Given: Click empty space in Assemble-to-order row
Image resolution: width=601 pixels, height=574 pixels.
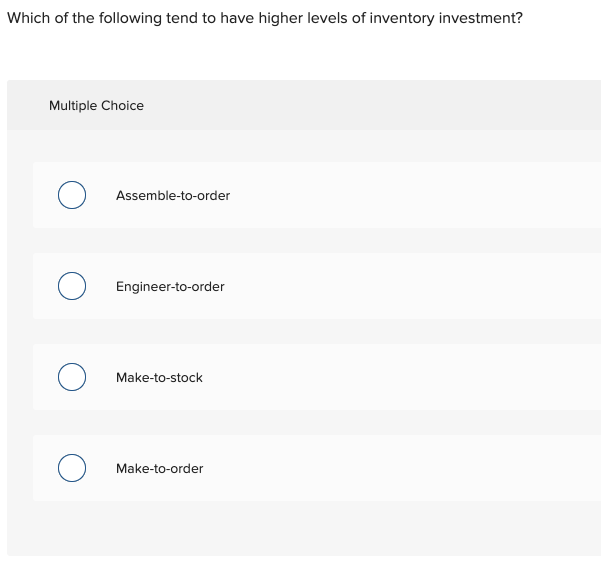Looking at the screenshot, I should [420, 195].
